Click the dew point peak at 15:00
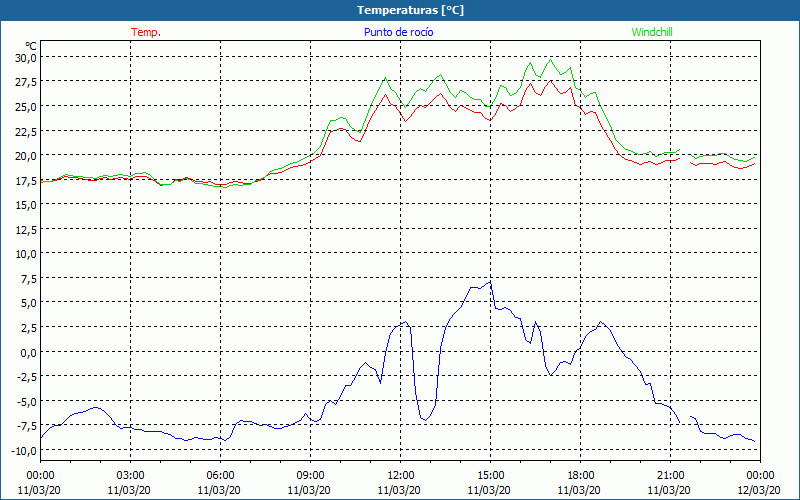 (x=490, y=282)
